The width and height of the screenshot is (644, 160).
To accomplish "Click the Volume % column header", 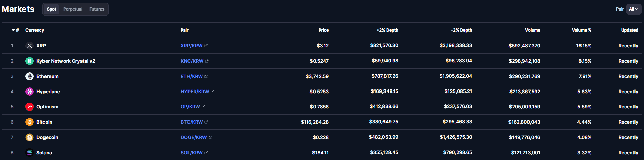I will (x=582, y=30).
